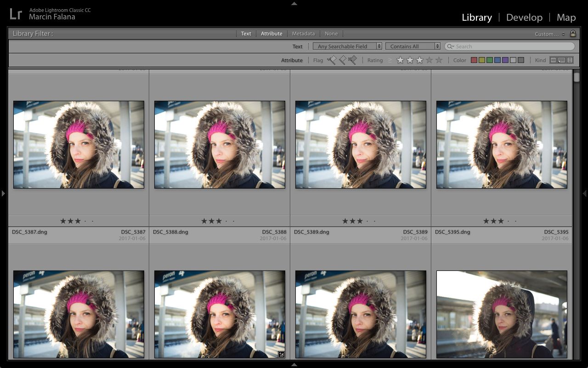Show the top panel using top arrow
This screenshot has width=588, height=368.
point(294,3)
